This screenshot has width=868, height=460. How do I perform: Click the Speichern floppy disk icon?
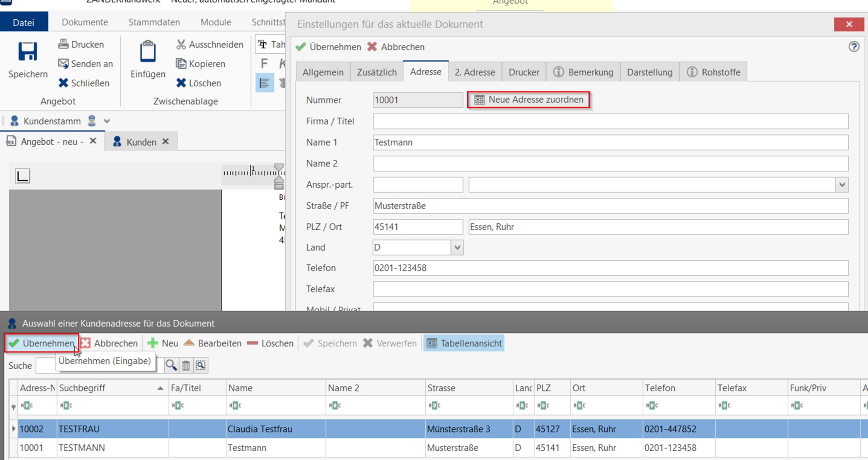pyautogui.click(x=27, y=52)
